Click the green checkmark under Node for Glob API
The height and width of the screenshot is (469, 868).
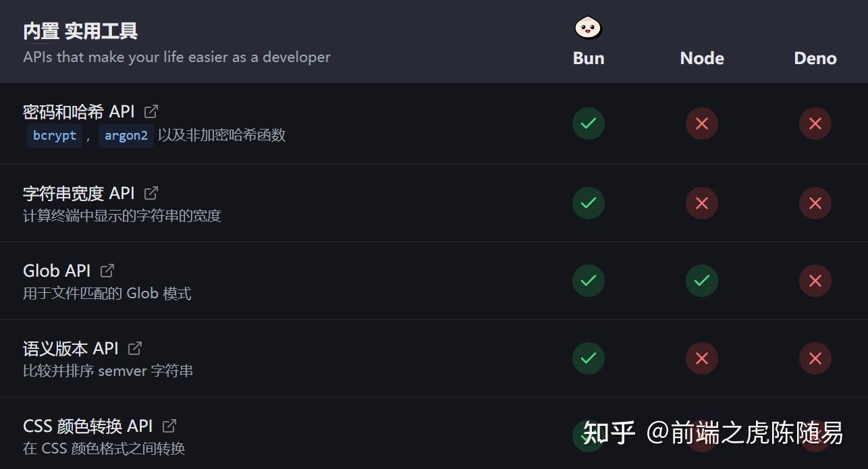click(x=701, y=280)
